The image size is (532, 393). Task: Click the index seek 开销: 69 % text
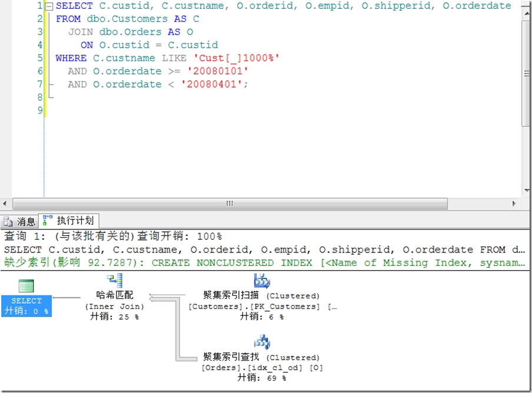[262, 378]
